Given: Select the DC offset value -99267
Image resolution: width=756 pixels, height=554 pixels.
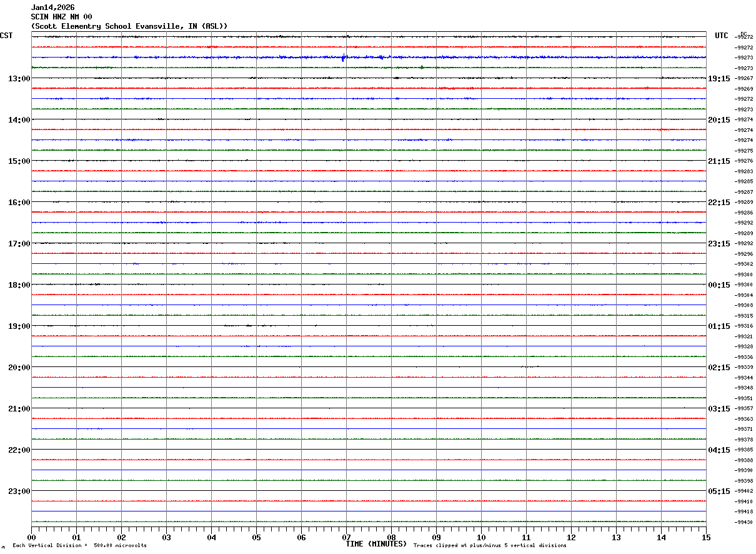Looking at the screenshot, I should 744,79.
